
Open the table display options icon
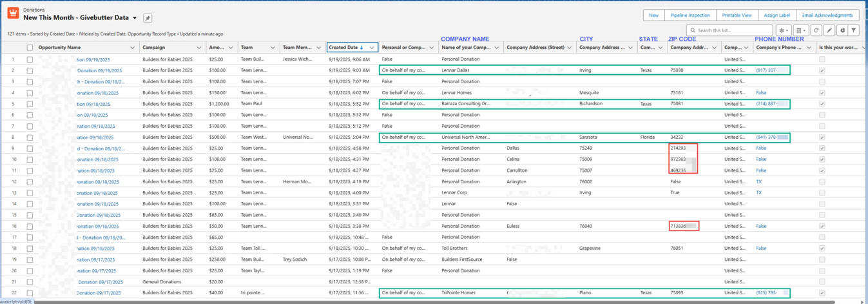(x=800, y=30)
